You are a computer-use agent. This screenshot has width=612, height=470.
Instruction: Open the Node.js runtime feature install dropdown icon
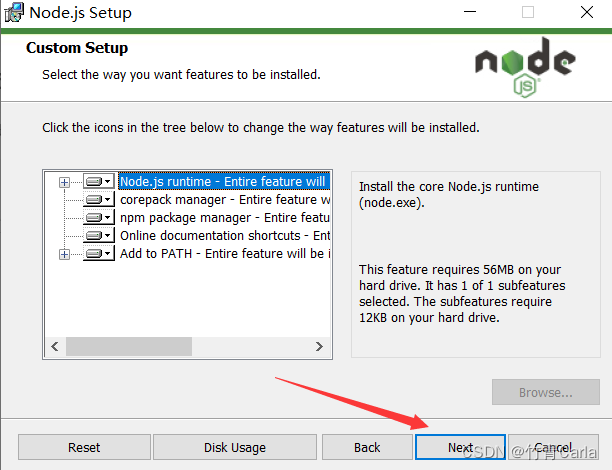(99, 182)
